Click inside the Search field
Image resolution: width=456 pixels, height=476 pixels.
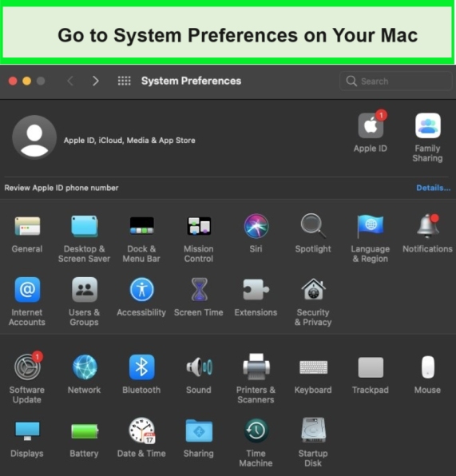click(x=396, y=81)
